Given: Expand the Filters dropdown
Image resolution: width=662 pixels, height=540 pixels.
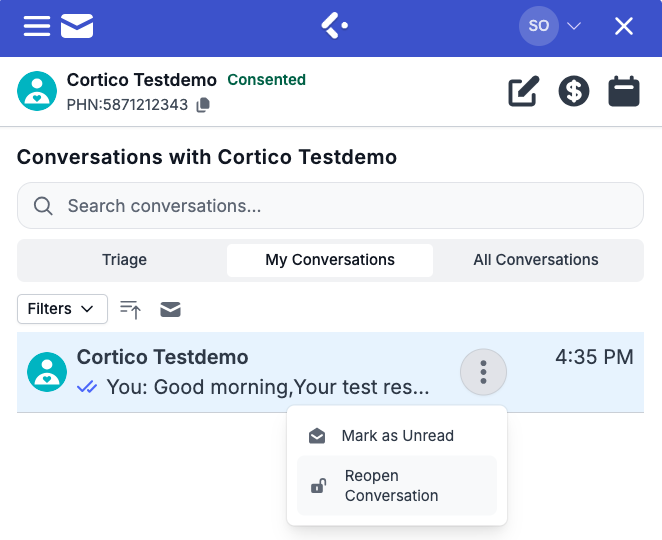Looking at the screenshot, I should pyautogui.click(x=62, y=309).
